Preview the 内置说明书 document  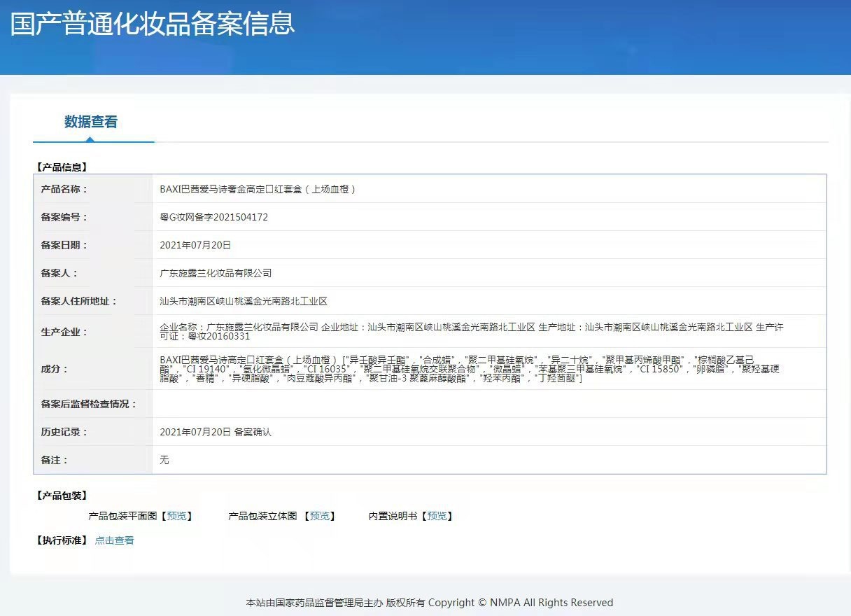(437, 516)
